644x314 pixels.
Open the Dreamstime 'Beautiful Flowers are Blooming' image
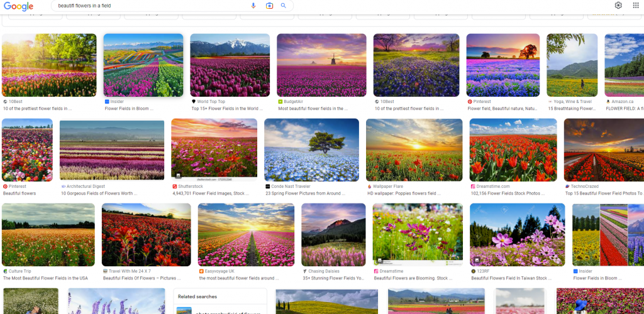coord(418,235)
